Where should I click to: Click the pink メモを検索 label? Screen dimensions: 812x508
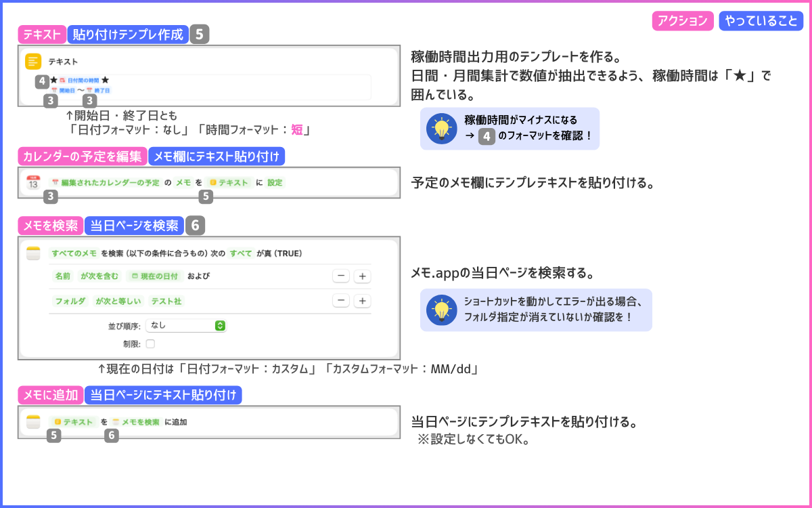coord(51,226)
